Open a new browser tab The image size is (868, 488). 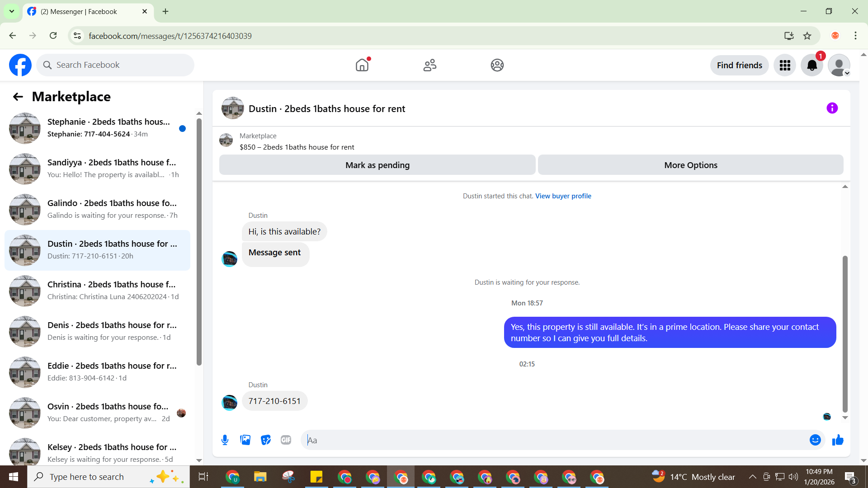165,11
